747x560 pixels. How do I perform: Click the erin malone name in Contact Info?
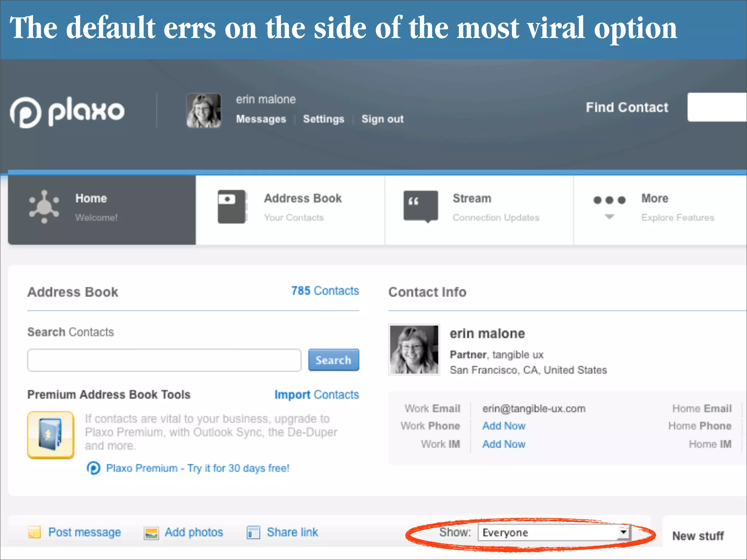(487, 334)
